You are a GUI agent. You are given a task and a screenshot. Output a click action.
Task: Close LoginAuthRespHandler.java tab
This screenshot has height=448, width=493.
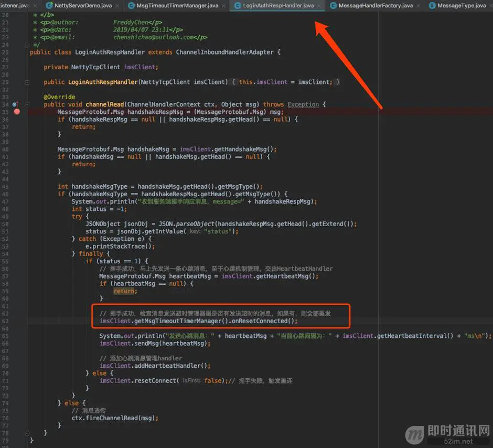point(319,6)
